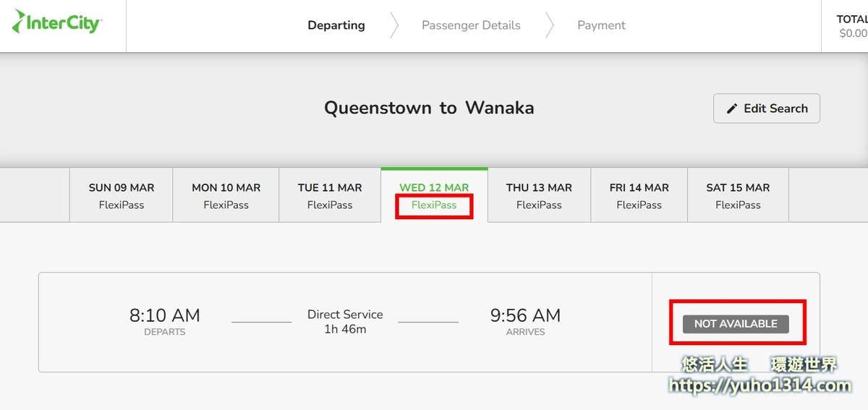The image size is (868, 410).
Task: Select the MON 10 MAR date tab
Action: (226, 195)
